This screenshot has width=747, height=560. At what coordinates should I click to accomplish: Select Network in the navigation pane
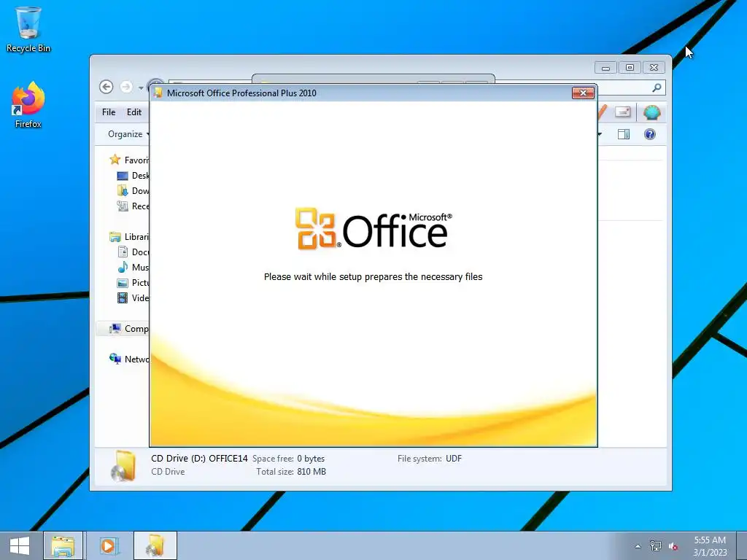[x=128, y=359]
